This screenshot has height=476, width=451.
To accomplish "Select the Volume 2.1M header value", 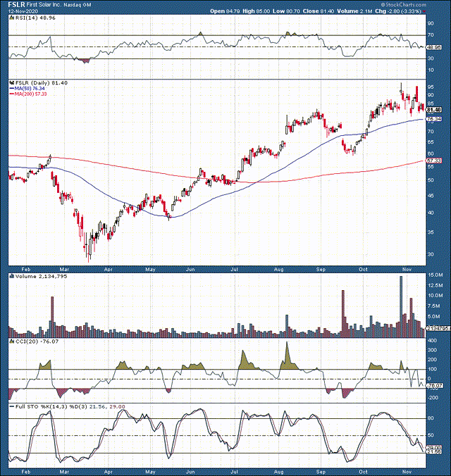I will (354, 11).
